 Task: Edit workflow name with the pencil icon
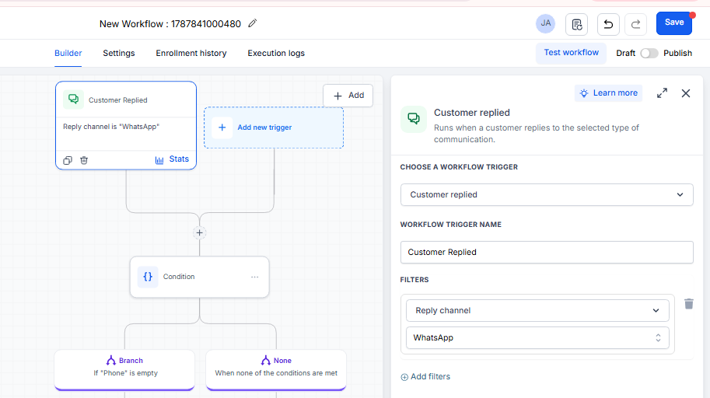tap(253, 23)
